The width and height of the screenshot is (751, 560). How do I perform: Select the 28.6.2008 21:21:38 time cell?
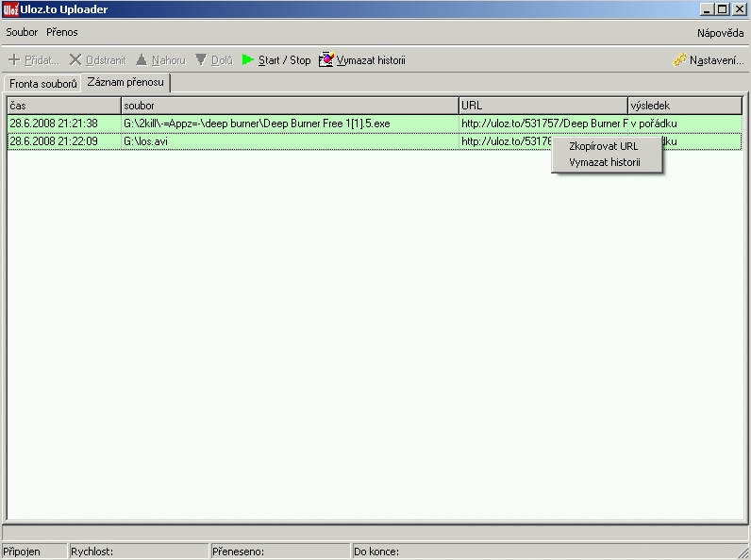pos(64,124)
